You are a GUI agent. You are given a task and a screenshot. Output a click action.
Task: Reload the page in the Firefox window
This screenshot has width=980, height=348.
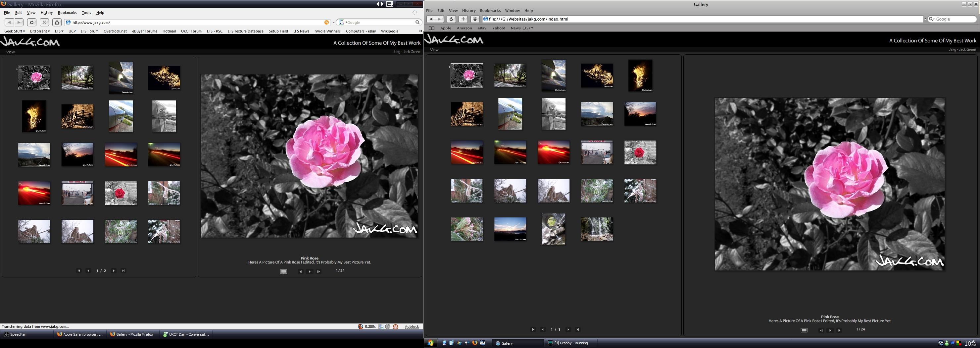[x=32, y=23]
